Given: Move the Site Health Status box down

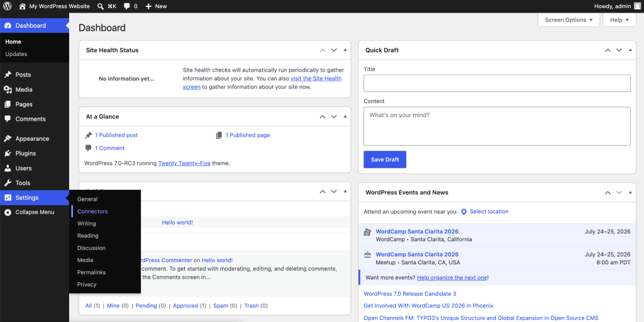Looking at the screenshot, I should tap(334, 50).
